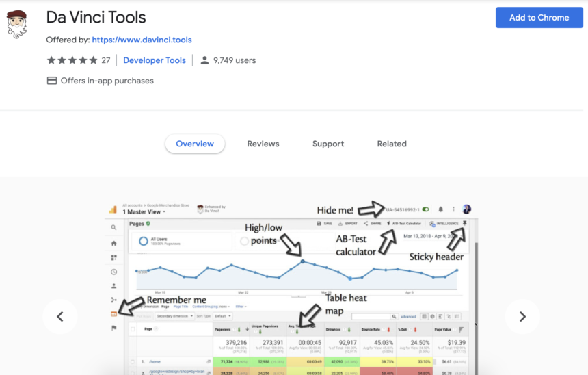Click the notification bell in the screenshot
Screen dimensions: 588x375
click(440, 209)
